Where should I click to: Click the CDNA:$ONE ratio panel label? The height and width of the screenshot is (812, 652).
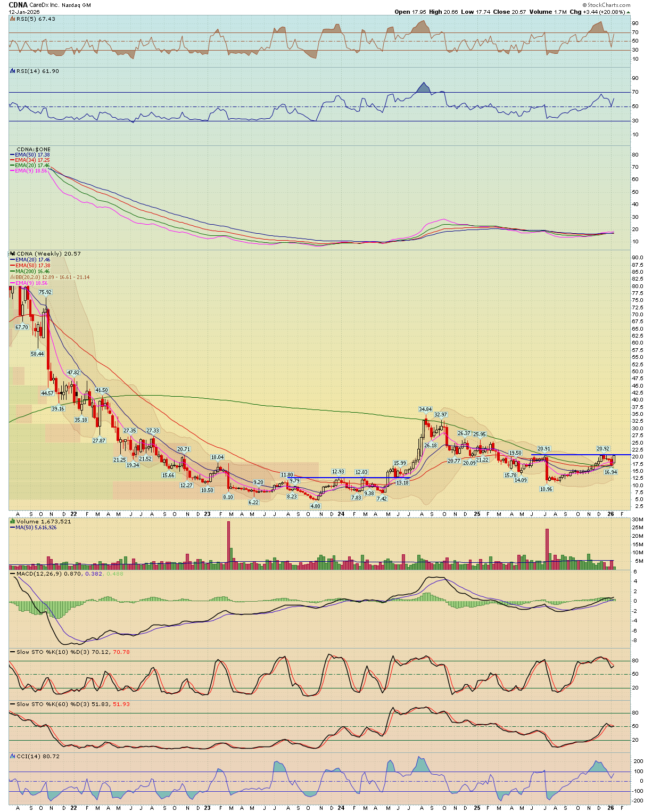pyautogui.click(x=34, y=150)
